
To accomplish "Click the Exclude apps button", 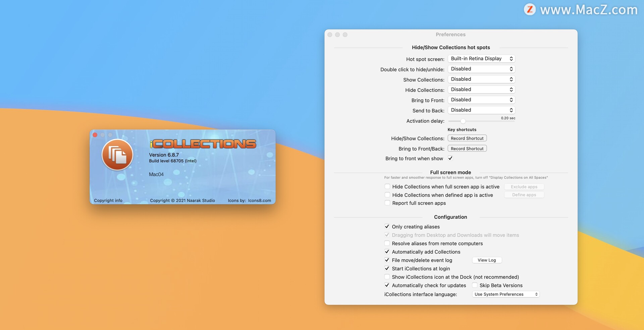I will (524, 187).
